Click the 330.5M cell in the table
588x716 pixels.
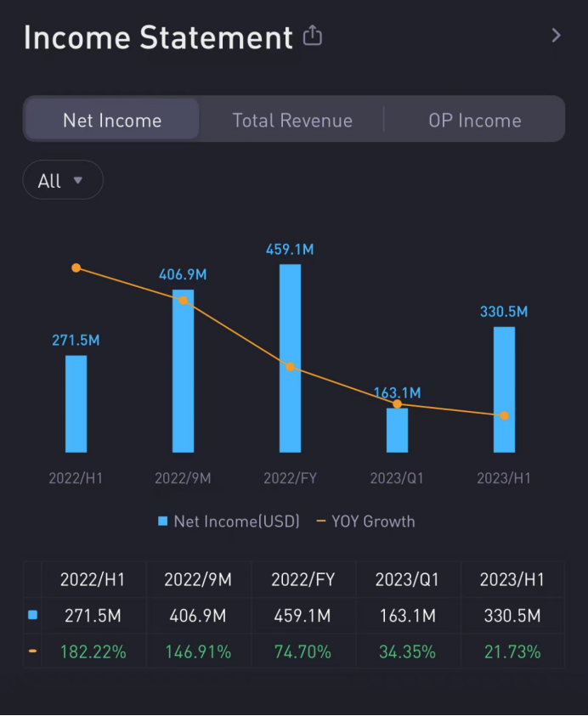click(x=512, y=616)
